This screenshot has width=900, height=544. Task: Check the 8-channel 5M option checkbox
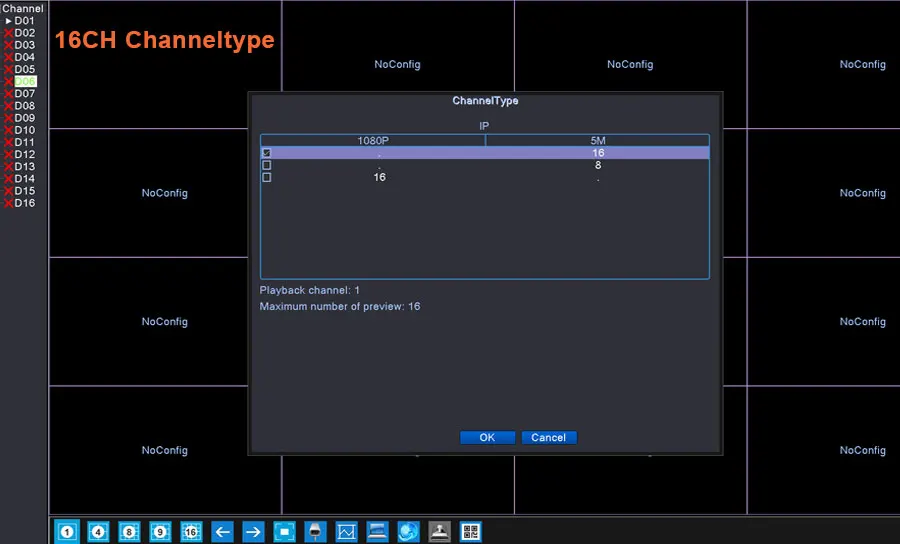[266, 165]
